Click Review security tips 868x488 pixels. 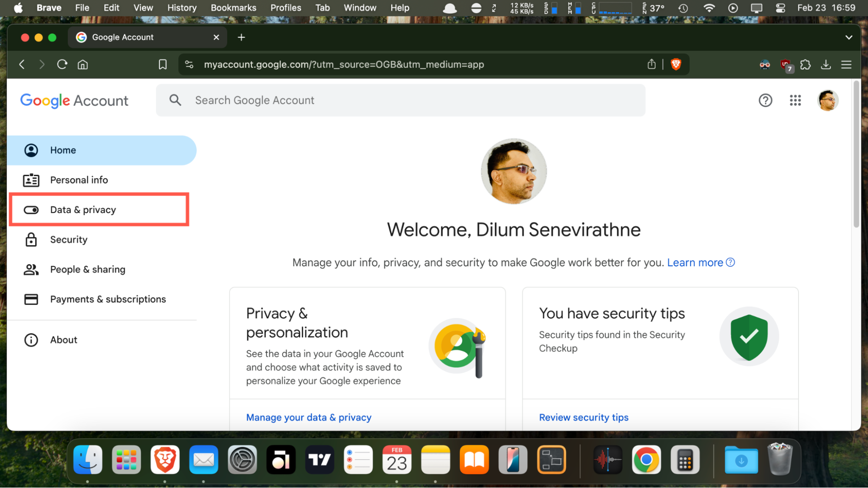coord(584,417)
